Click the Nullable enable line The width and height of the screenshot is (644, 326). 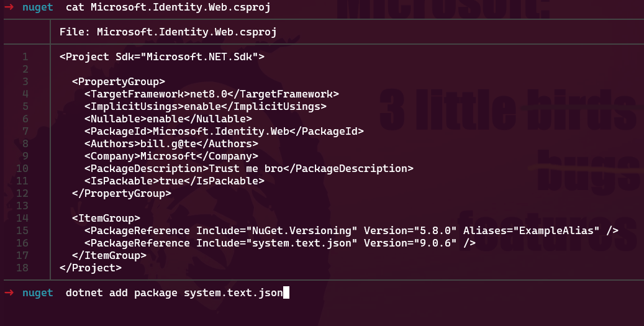[168, 119]
